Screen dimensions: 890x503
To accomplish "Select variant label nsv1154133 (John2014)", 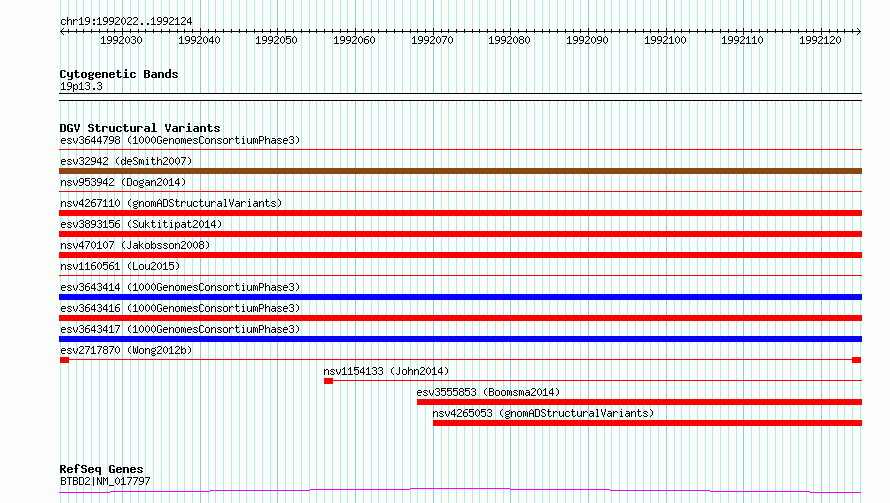I will tap(386, 371).
